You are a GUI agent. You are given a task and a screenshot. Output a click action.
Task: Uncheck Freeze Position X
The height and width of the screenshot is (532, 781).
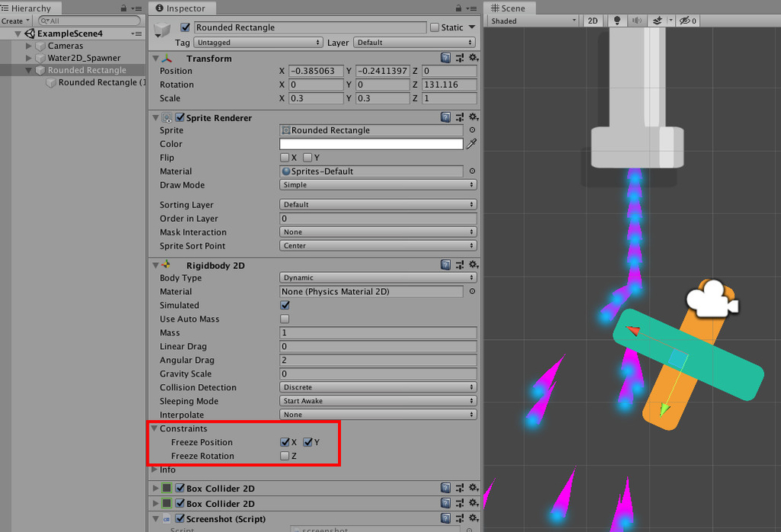[x=285, y=442]
